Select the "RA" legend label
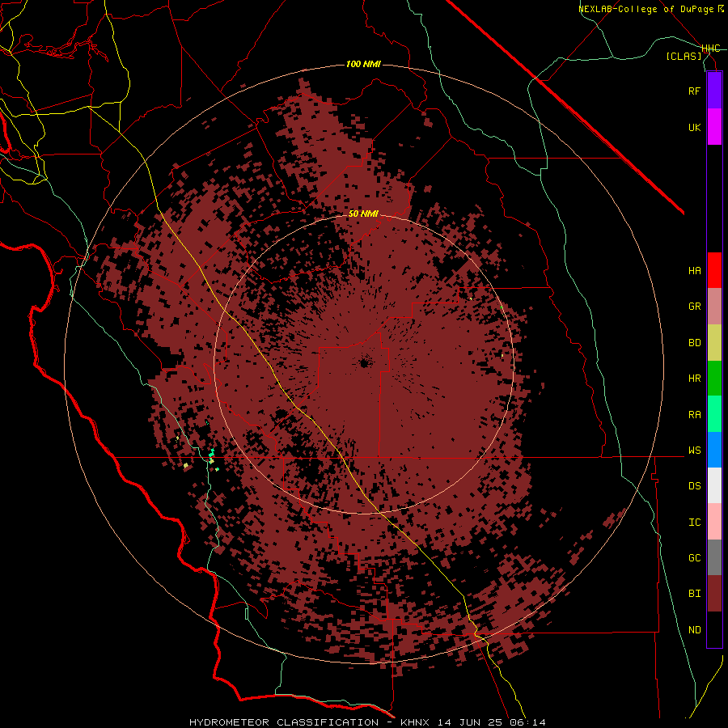 coord(694,415)
